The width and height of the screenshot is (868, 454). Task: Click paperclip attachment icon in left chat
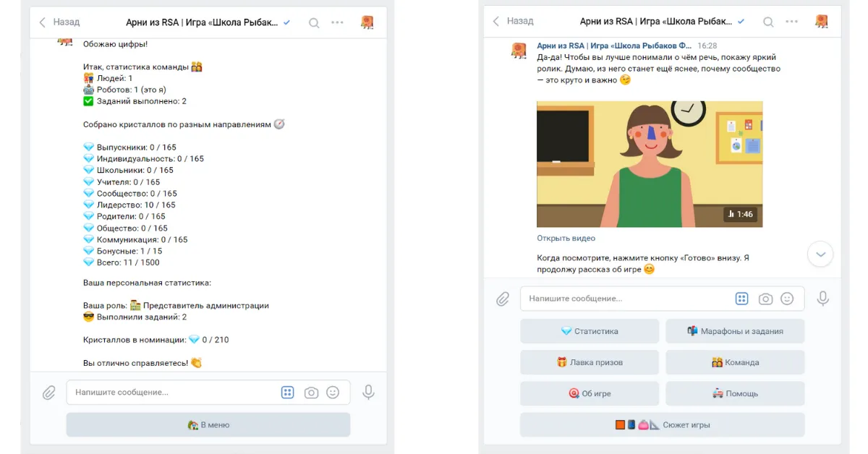[48, 393]
